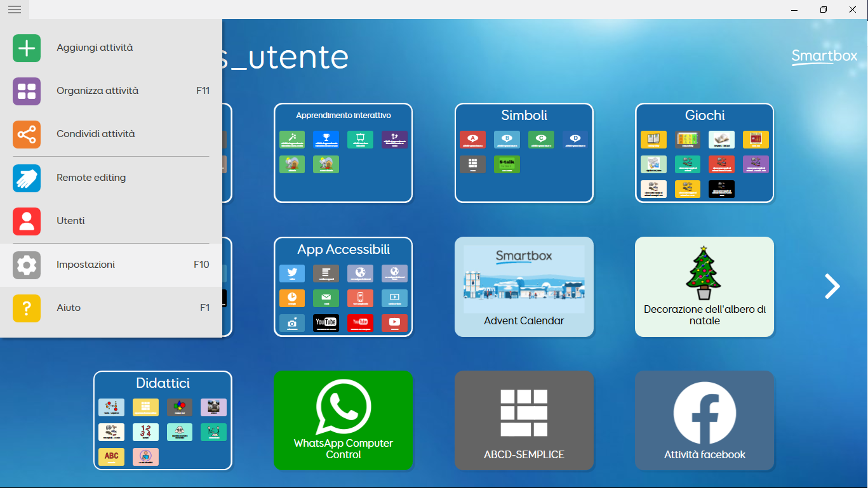Open the ABCD-SEMPLICE grid tile
This screenshot has height=488, width=868.
[524, 421]
